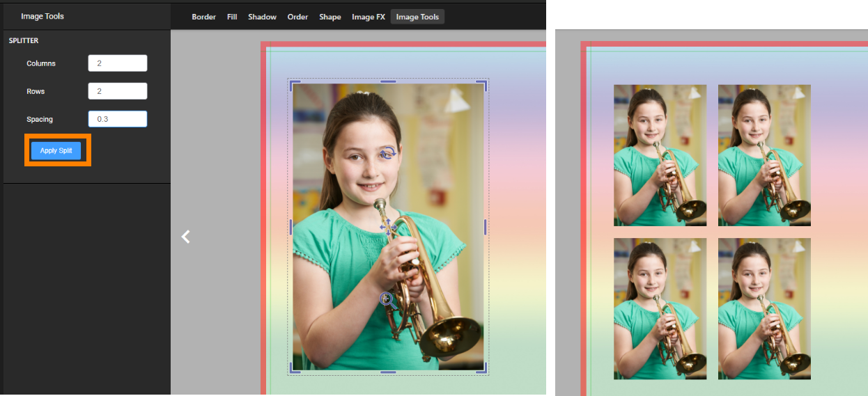The width and height of the screenshot is (868, 396).
Task: Click the top-left corner selection handle
Action: (294, 86)
